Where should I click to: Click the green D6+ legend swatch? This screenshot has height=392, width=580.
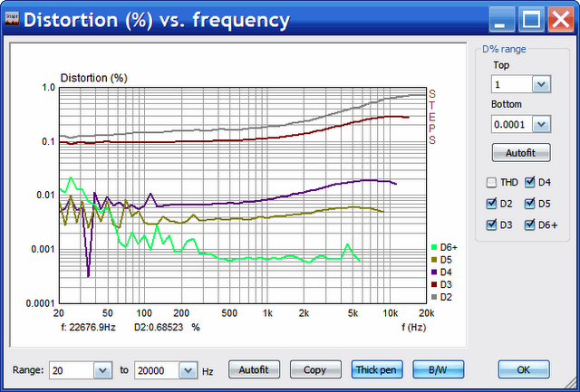(x=433, y=246)
